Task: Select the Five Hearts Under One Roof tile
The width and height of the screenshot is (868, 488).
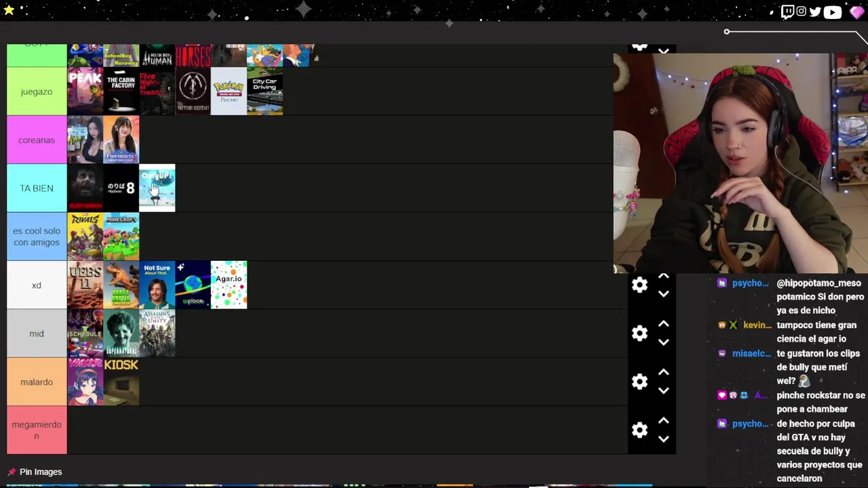Action: [x=121, y=140]
